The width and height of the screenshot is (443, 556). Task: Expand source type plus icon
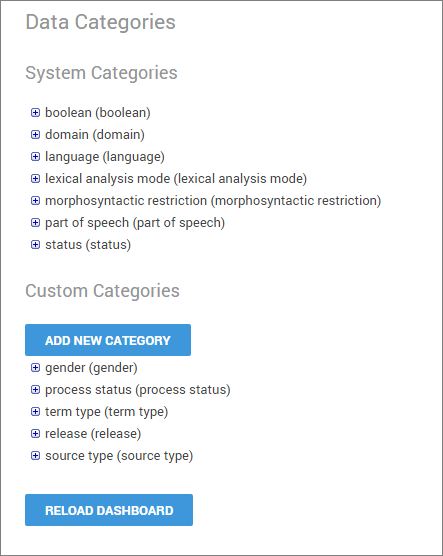(x=35, y=455)
